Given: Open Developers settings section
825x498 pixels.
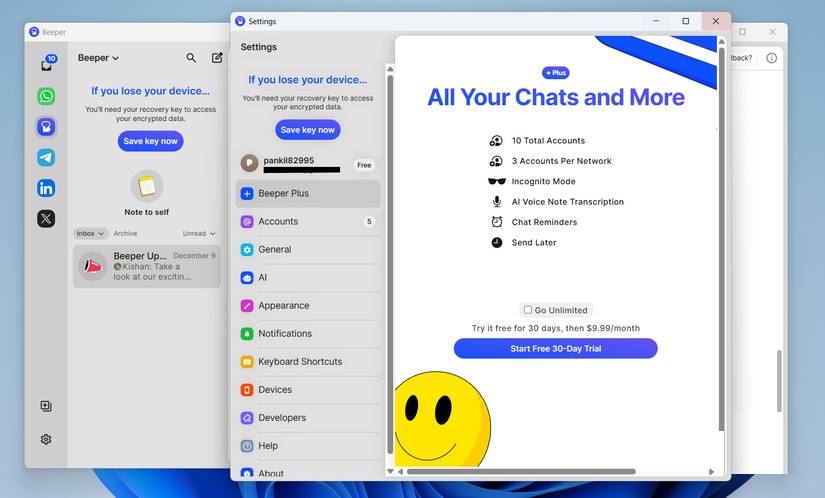Looking at the screenshot, I should pyautogui.click(x=308, y=418).
